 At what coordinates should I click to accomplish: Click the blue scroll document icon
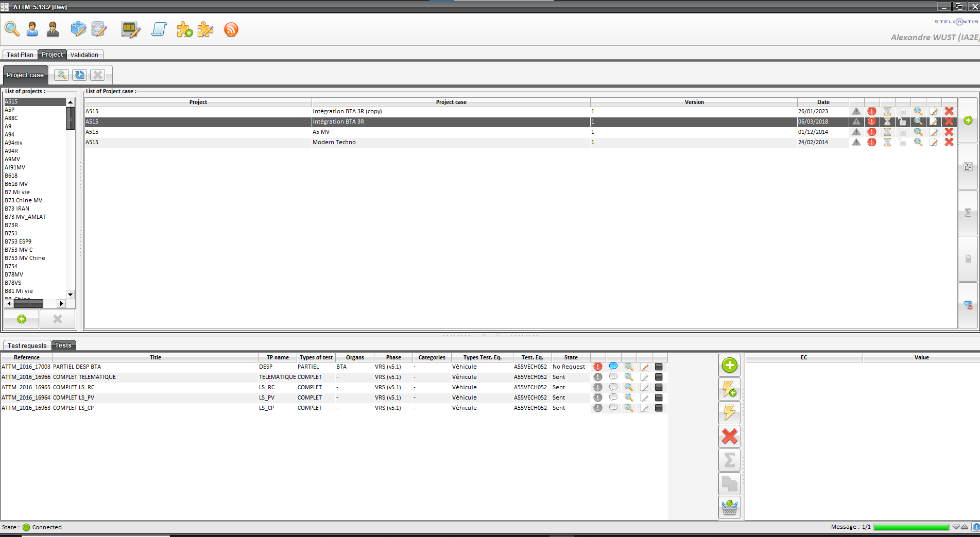(159, 30)
